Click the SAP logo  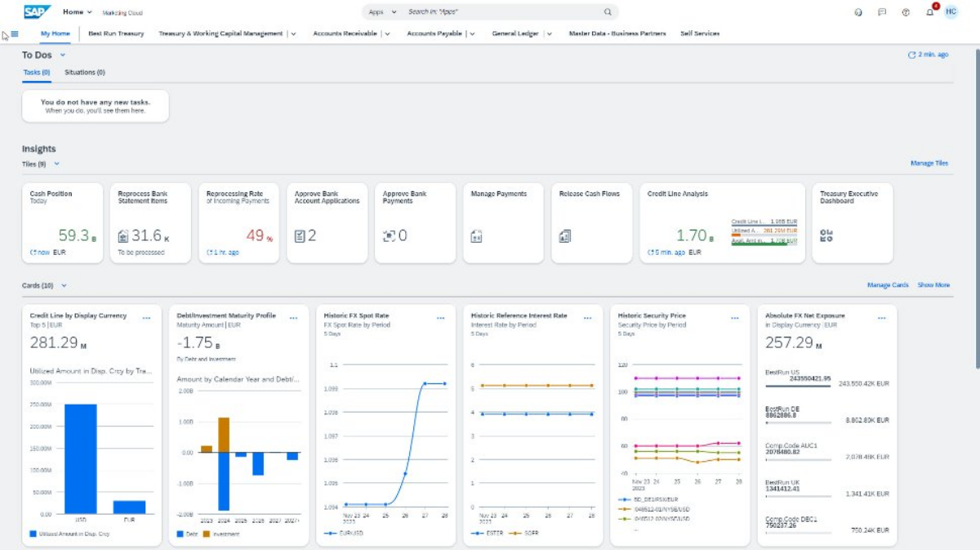pos(37,12)
